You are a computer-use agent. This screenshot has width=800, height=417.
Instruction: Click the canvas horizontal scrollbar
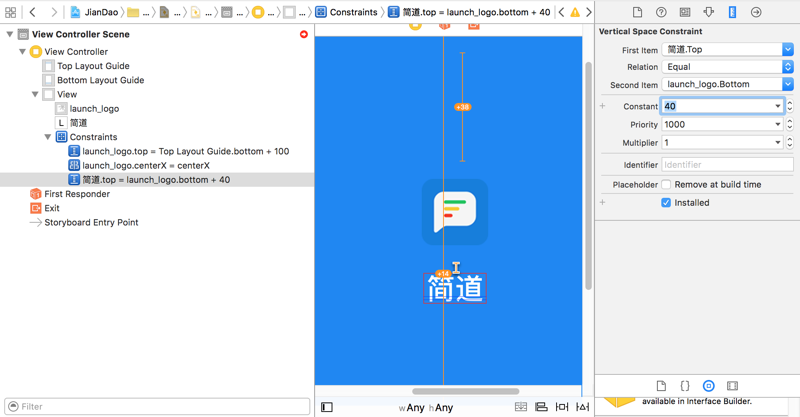tap(466, 391)
